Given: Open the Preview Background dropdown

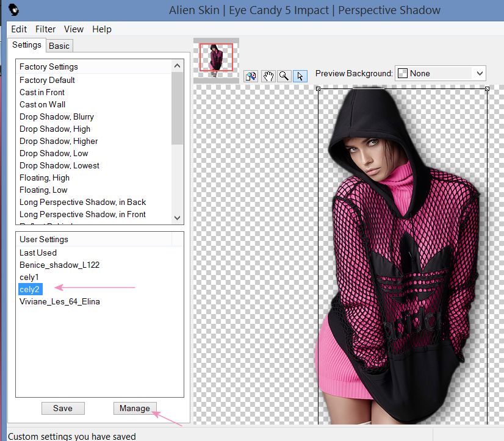Looking at the screenshot, I should 441,74.
